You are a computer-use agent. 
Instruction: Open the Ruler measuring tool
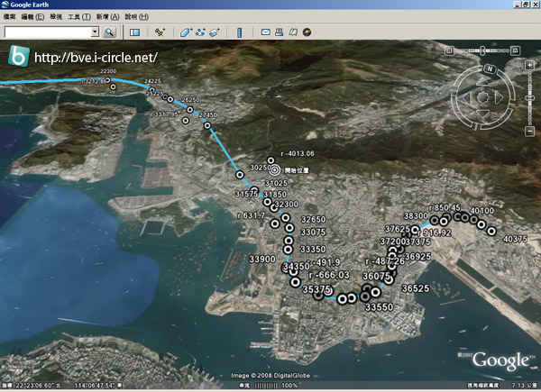click(239, 32)
